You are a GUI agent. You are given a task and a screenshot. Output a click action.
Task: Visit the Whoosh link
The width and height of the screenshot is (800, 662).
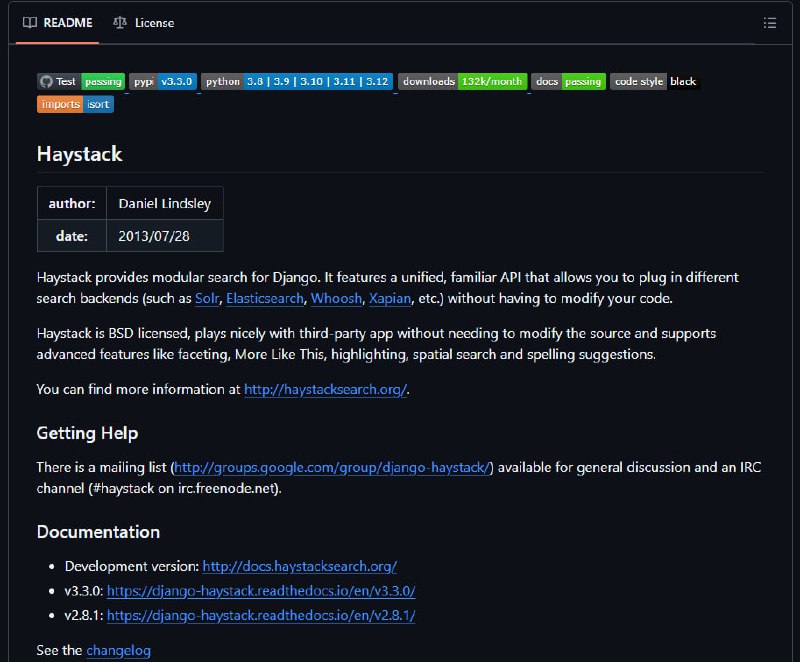(336, 298)
